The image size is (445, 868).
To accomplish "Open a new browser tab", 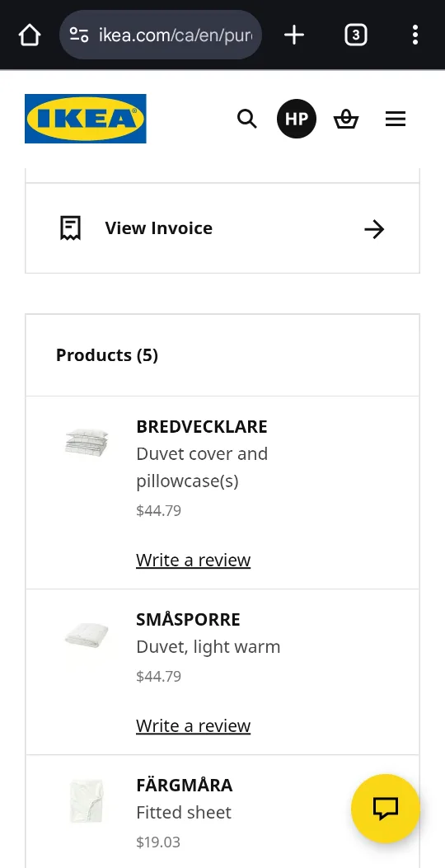I will pyautogui.click(x=294, y=35).
